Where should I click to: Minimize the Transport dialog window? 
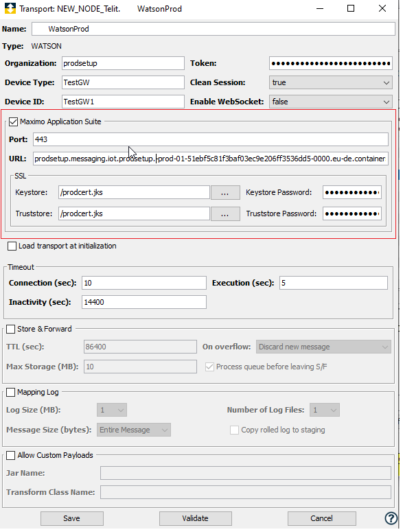(319, 8)
